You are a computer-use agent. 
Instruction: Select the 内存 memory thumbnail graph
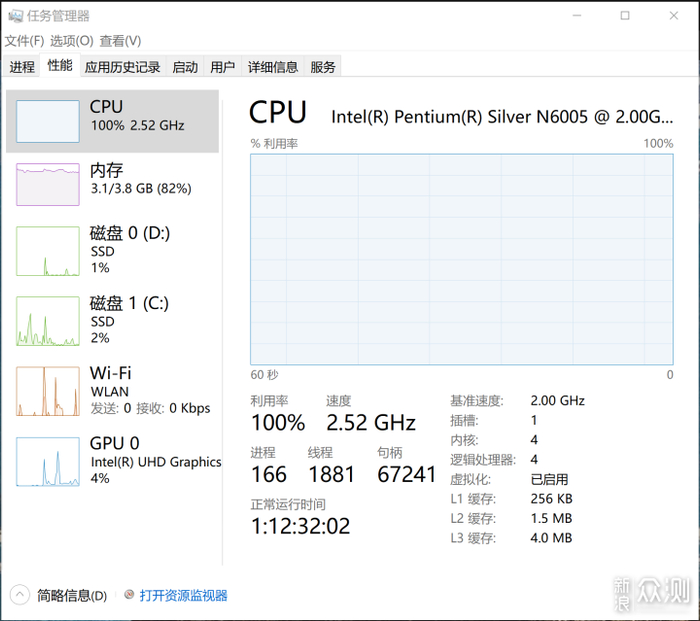point(47,184)
